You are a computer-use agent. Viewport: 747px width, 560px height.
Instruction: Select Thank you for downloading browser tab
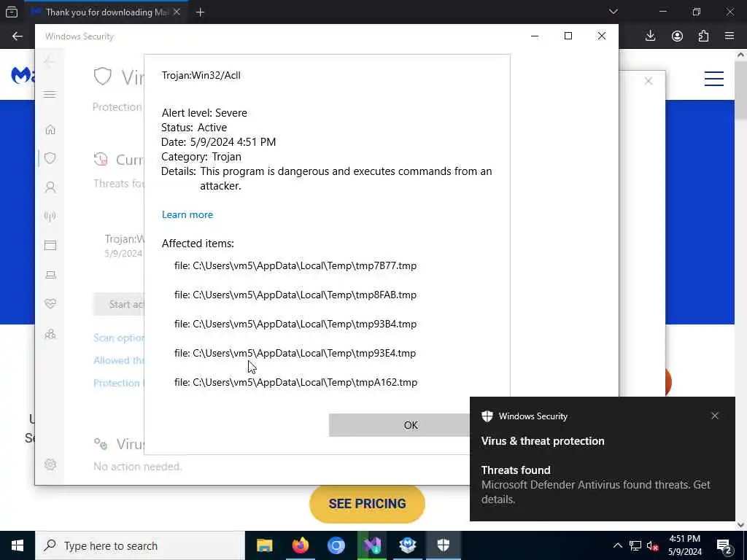pyautogui.click(x=106, y=12)
